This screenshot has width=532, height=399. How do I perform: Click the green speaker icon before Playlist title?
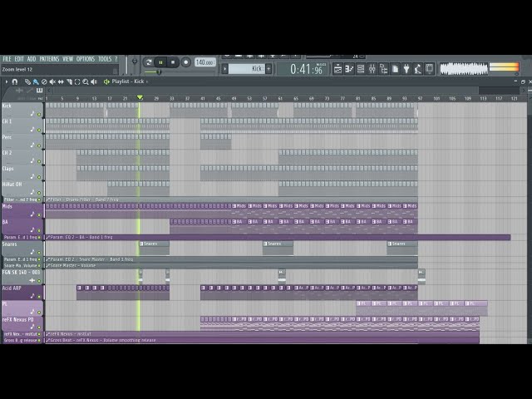click(x=106, y=81)
